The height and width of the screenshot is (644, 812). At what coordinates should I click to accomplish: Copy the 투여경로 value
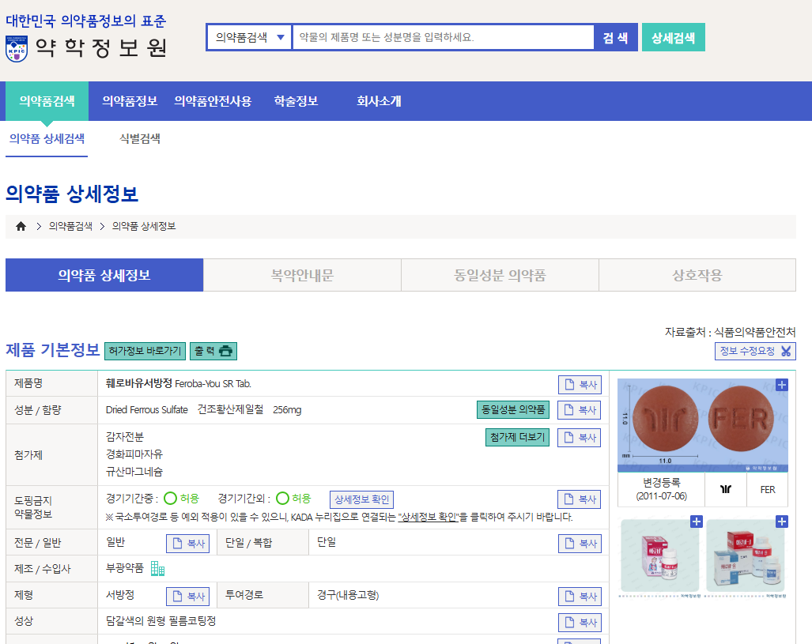click(580, 597)
